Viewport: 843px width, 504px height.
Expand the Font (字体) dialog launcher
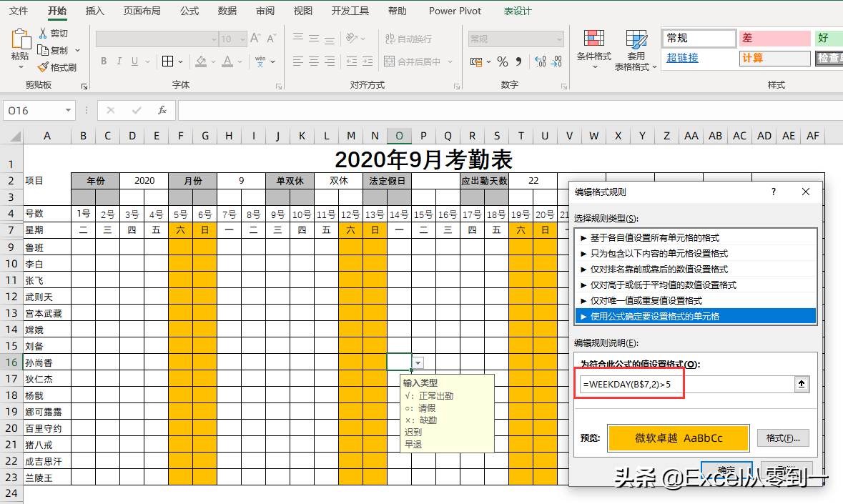[x=278, y=86]
